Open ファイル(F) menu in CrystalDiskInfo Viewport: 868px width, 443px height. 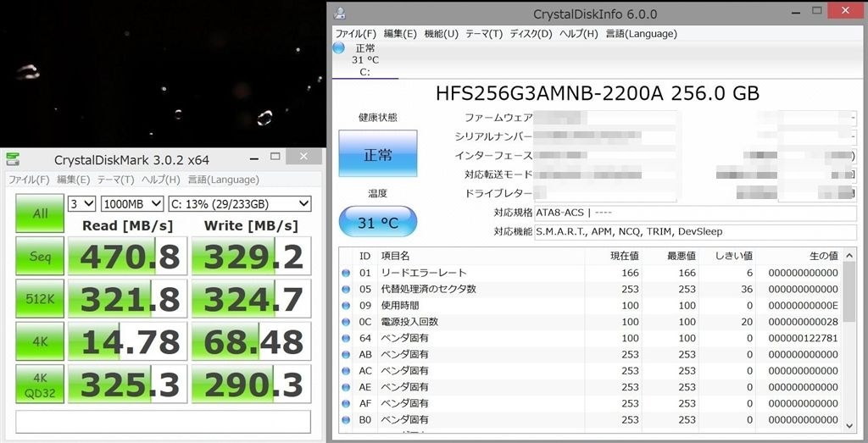pos(355,34)
